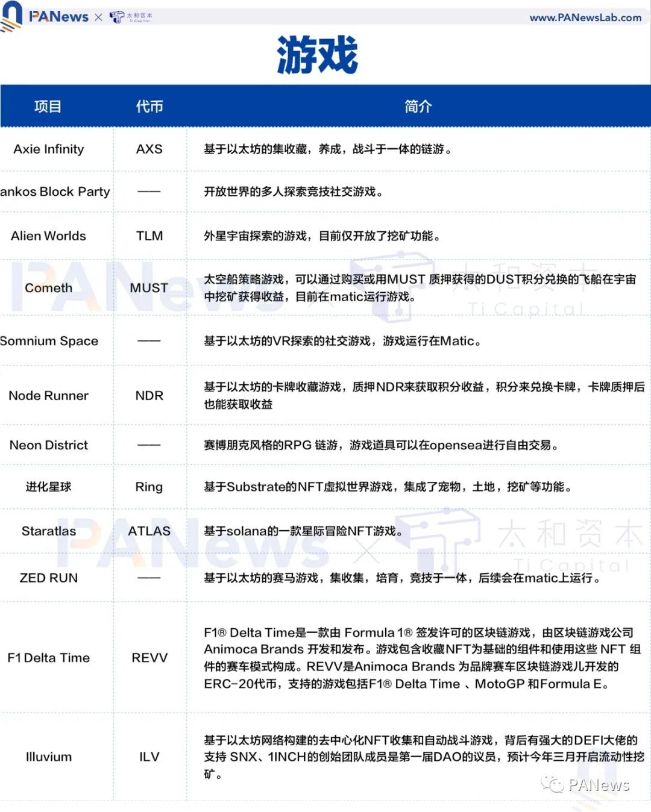
Task: Click the ATLAS token cell
Action: [x=149, y=531]
